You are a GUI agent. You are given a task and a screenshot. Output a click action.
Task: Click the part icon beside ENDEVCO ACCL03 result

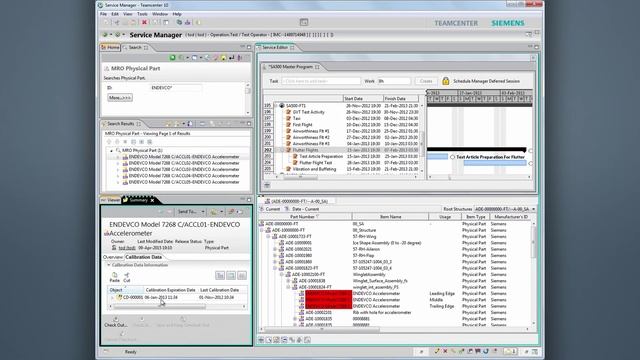(125, 169)
